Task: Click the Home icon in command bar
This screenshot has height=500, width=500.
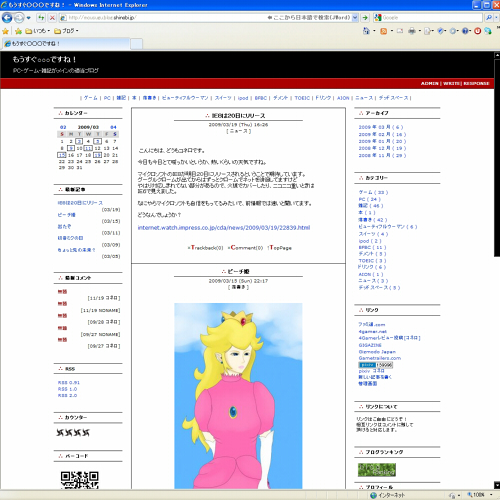Action: (x=366, y=31)
